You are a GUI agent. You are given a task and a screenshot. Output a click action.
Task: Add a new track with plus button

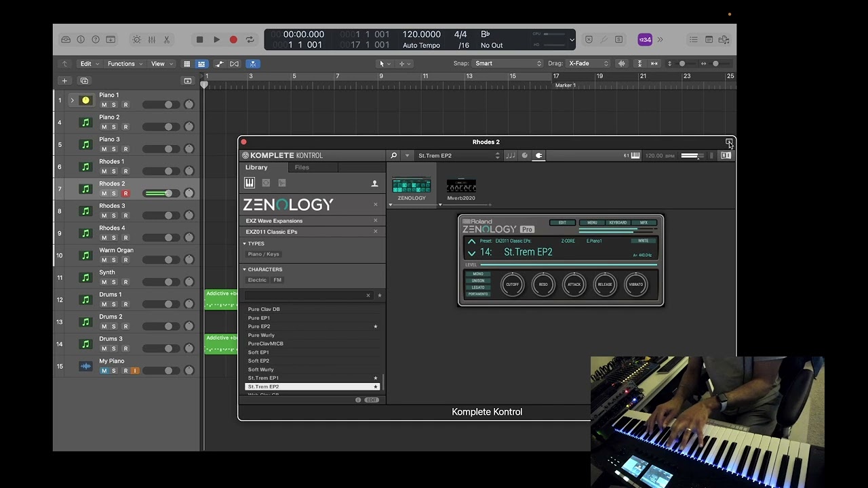(x=64, y=81)
